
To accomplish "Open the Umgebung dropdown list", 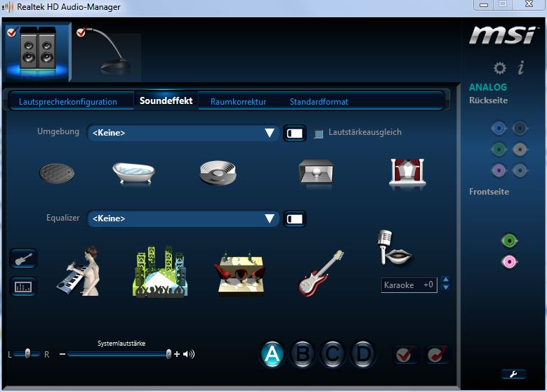I will [183, 133].
